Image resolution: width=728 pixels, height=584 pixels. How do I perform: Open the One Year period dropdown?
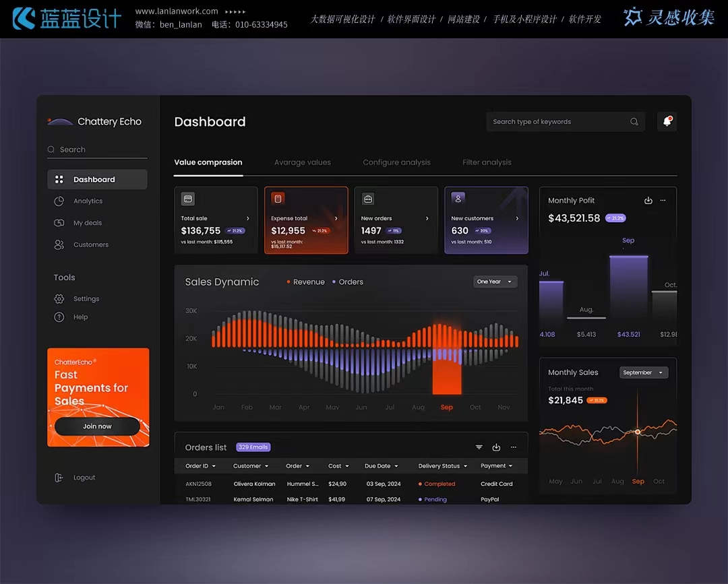[x=495, y=282]
